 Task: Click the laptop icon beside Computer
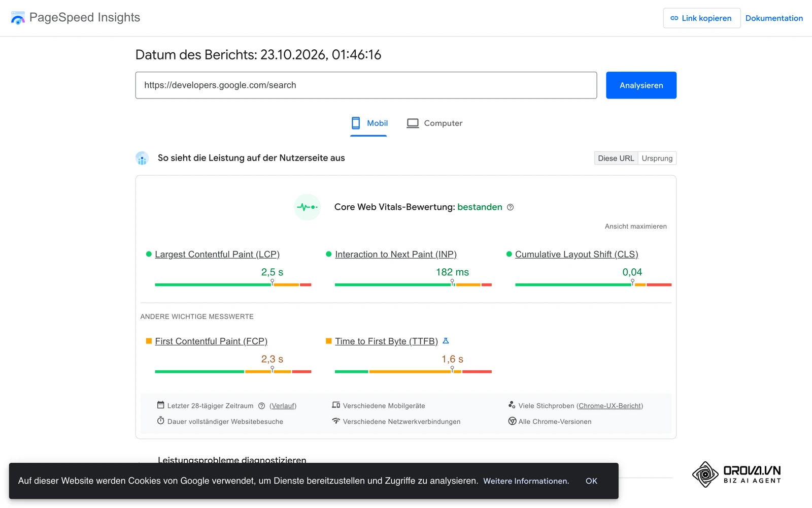coord(413,123)
